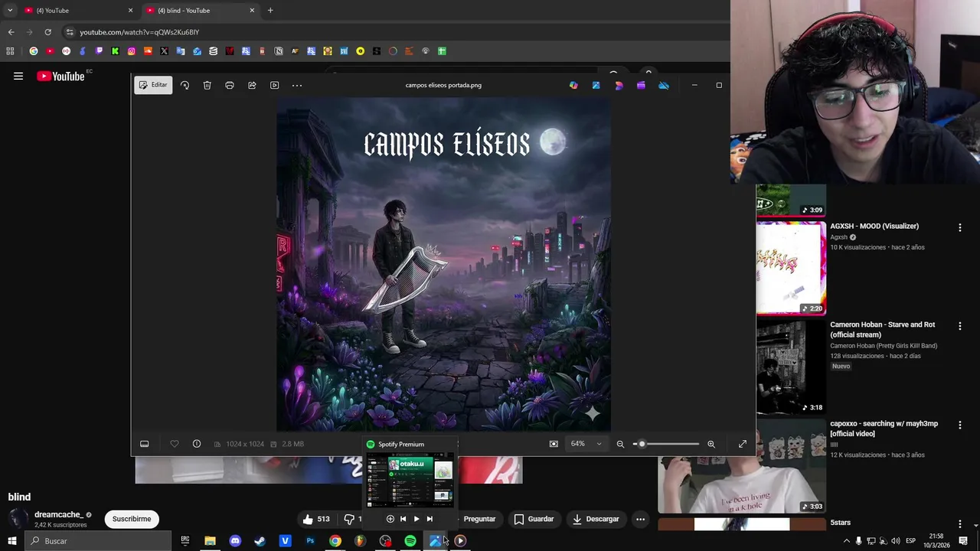The height and width of the screenshot is (551, 980).
Task: Play in the Spotify taskbar preview
Action: (416, 519)
